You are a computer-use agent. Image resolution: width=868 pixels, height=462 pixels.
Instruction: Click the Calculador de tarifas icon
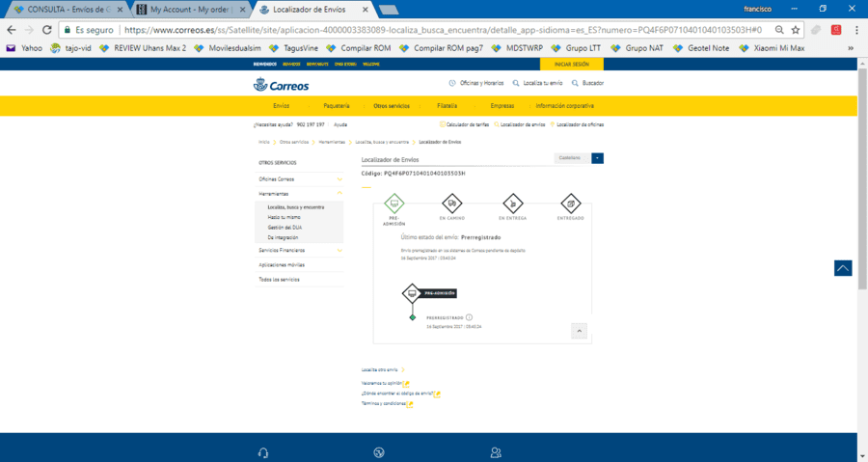(x=442, y=124)
